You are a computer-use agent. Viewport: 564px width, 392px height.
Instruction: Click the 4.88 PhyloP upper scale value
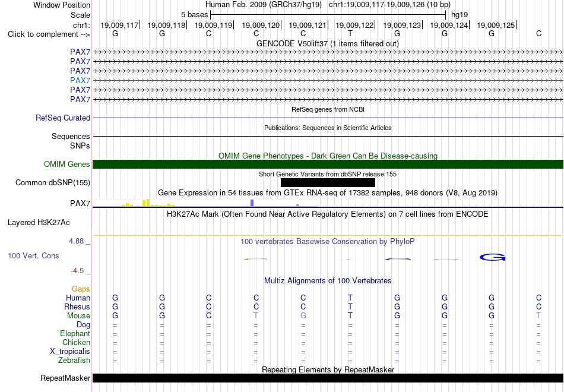click(76, 241)
